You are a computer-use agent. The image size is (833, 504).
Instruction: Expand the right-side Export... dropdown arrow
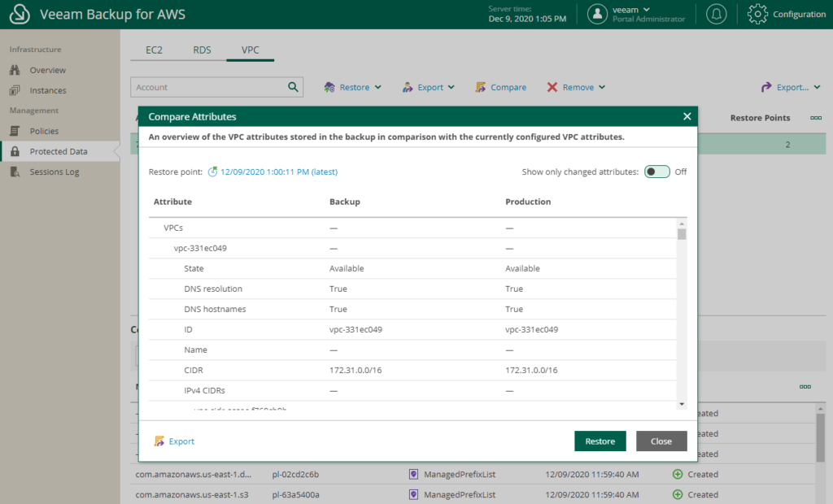817,87
